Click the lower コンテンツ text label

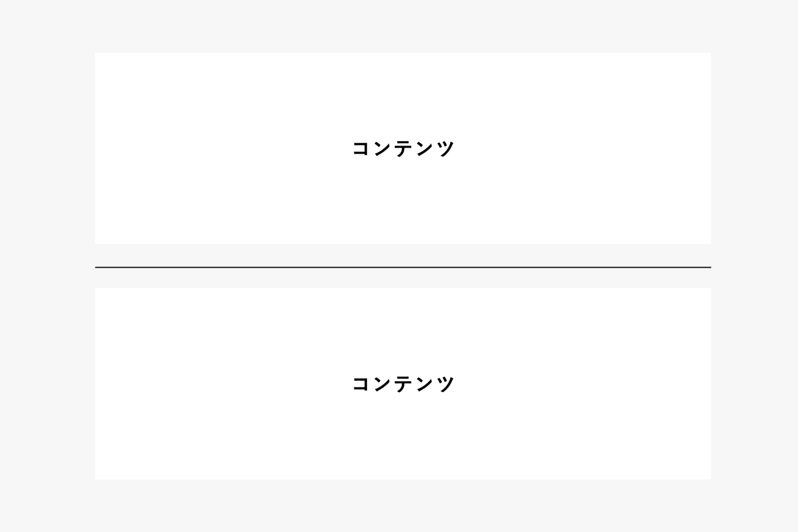pos(403,384)
